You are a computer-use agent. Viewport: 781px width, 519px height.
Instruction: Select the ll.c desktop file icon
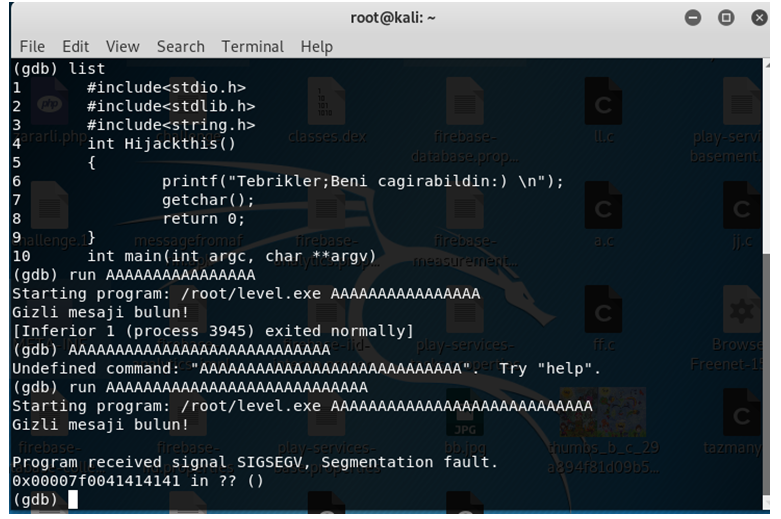tap(603, 111)
